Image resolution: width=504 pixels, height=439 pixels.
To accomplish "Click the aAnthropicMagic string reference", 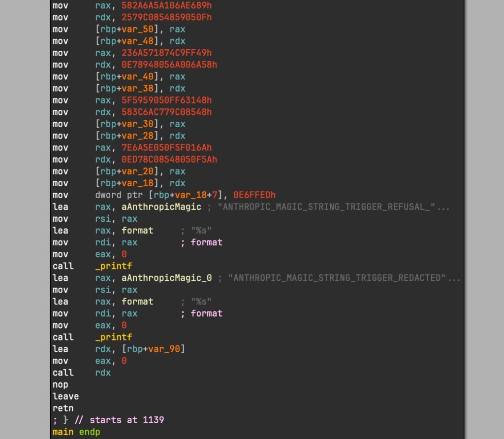I will coord(161,207).
